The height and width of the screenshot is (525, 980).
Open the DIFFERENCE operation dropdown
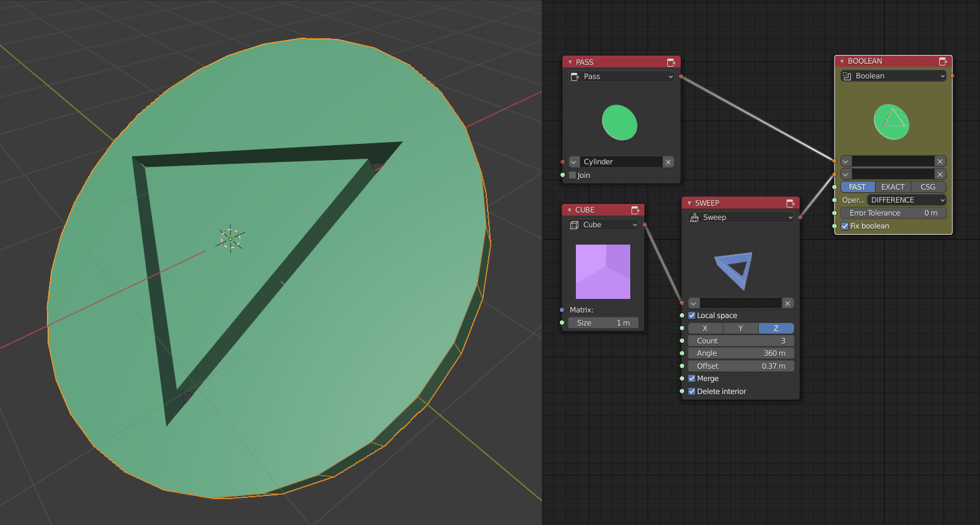[906, 200]
